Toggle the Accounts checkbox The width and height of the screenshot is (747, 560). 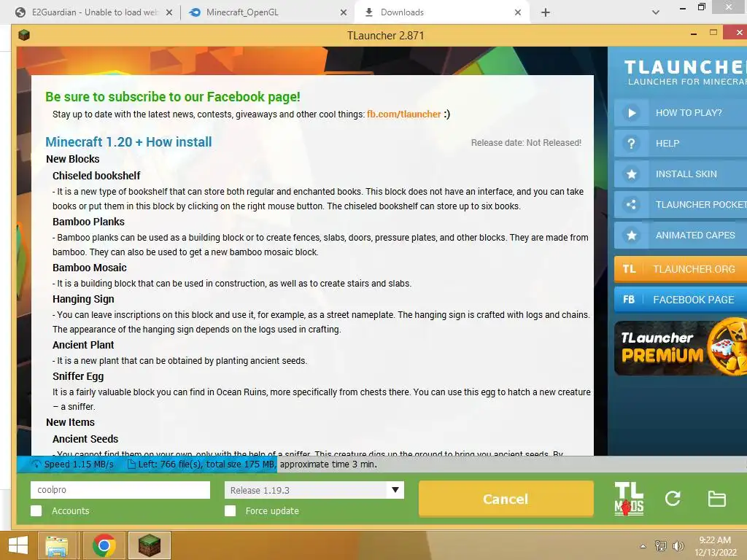36,511
